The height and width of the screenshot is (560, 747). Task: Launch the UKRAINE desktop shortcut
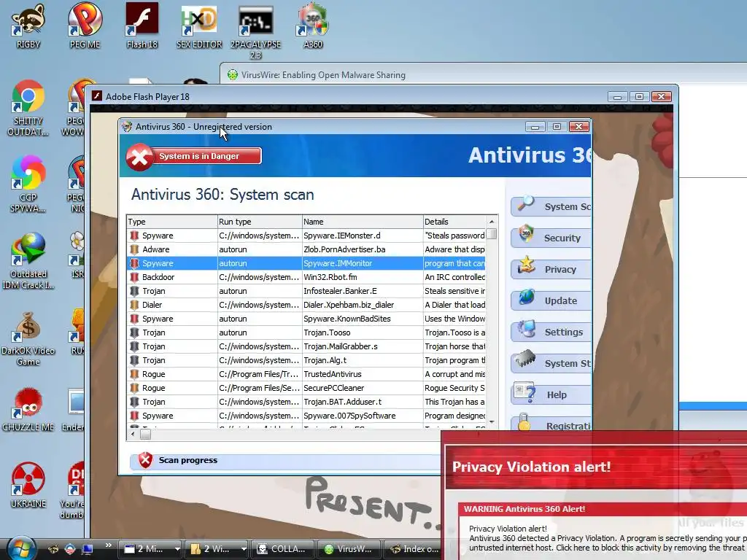pos(28,486)
